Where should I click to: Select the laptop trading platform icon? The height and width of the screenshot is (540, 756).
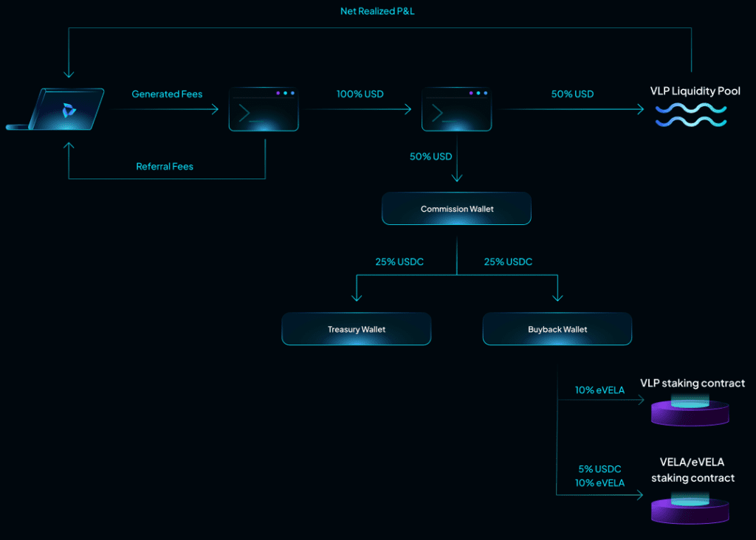55,109
